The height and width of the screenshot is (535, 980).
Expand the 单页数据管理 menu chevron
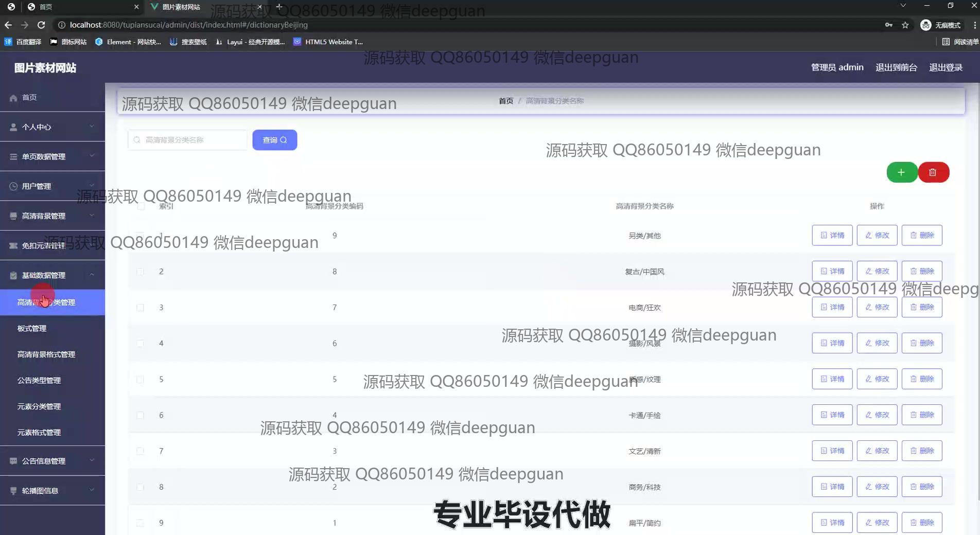point(92,156)
